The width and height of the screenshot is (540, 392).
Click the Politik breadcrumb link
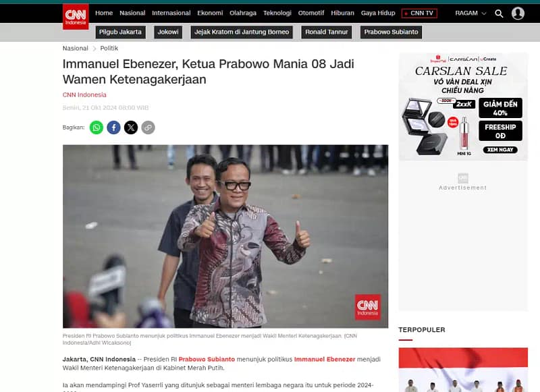[109, 48]
